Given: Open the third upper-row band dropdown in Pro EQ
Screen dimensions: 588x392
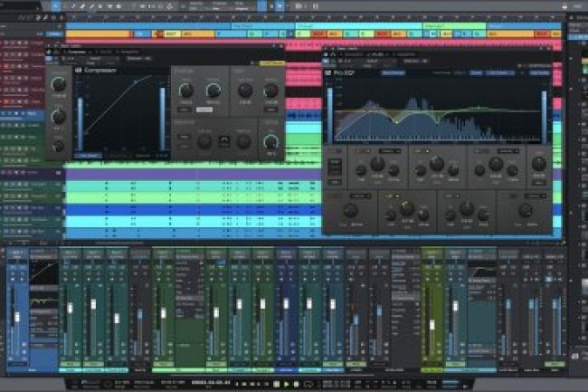Looking at the screenshot, I should (508, 151).
